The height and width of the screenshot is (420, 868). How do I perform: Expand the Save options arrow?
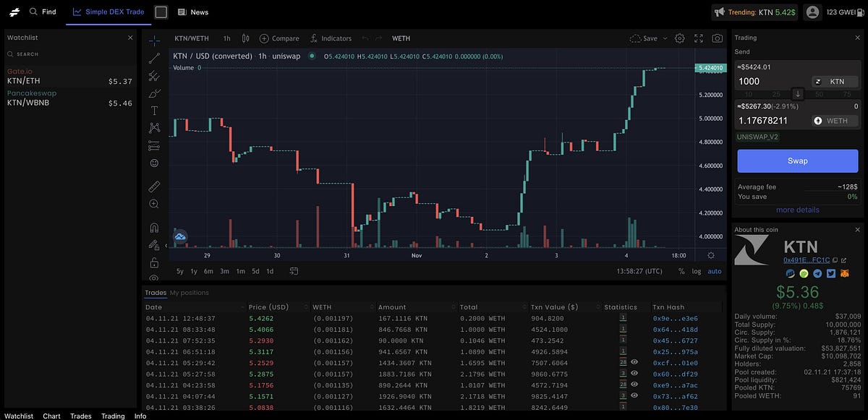point(665,38)
